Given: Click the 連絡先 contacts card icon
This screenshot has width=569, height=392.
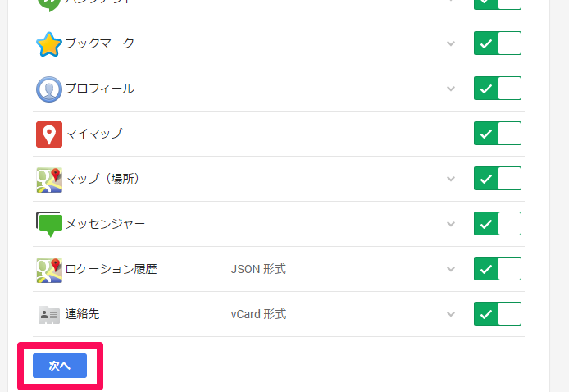Looking at the screenshot, I should pyautogui.click(x=49, y=314).
